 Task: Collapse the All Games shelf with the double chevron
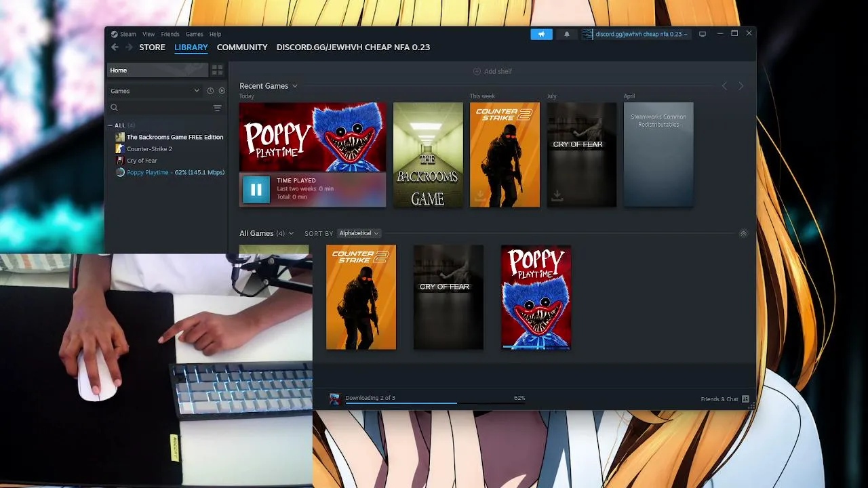tap(743, 233)
